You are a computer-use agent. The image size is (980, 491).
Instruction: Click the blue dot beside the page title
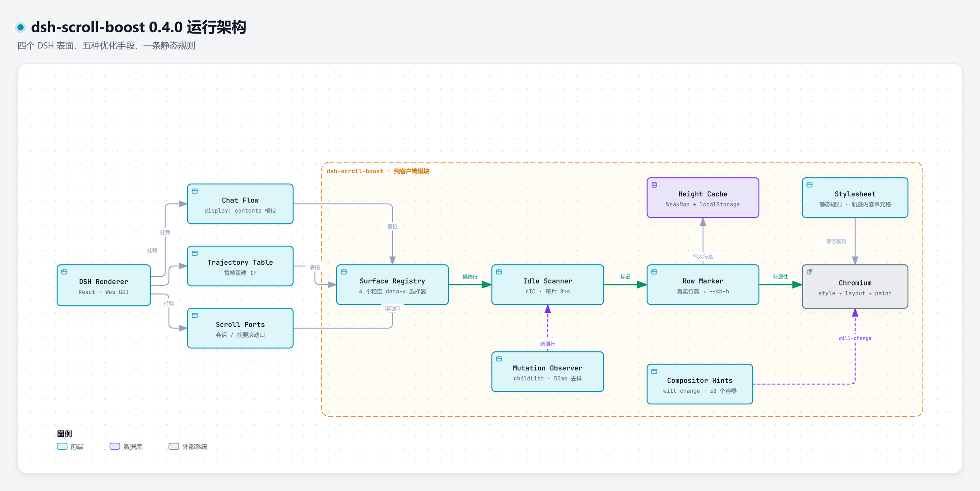(x=20, y=27)
